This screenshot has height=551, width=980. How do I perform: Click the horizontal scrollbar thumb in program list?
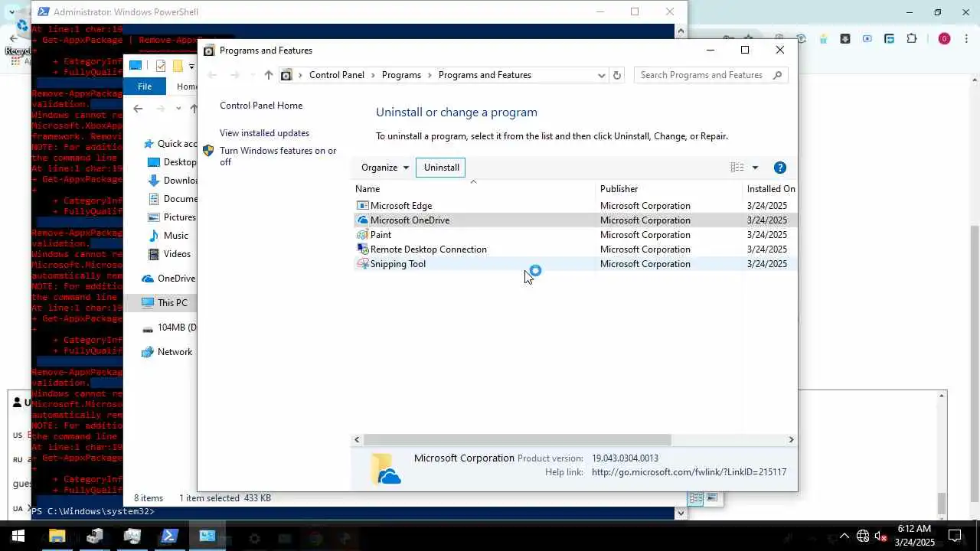(x=517, y=439)
